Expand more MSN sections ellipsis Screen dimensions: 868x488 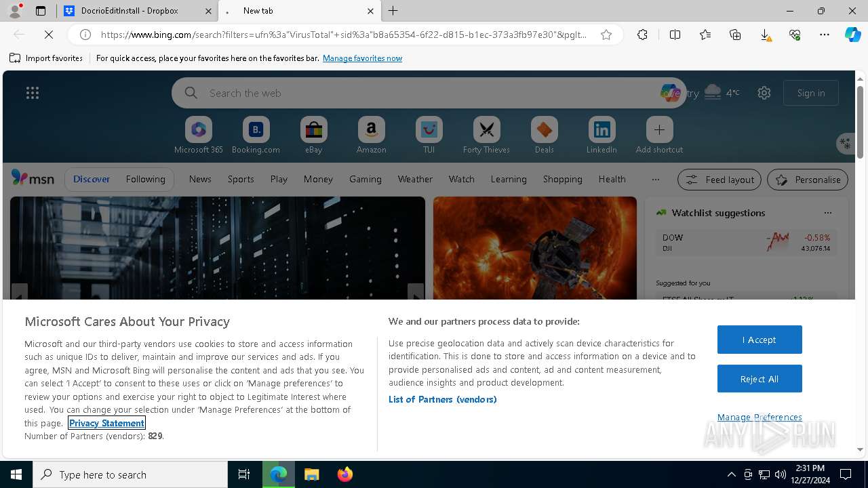click(x=655, y=179)
